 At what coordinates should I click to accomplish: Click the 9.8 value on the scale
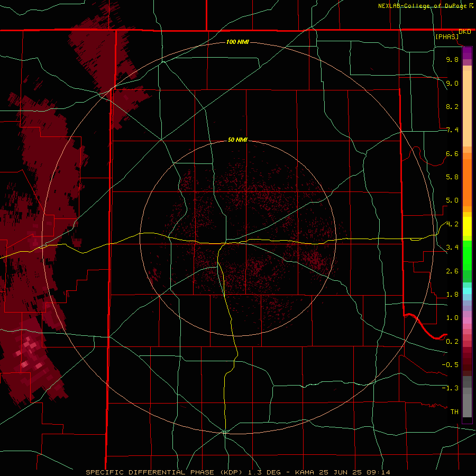[x=452, y=59]
